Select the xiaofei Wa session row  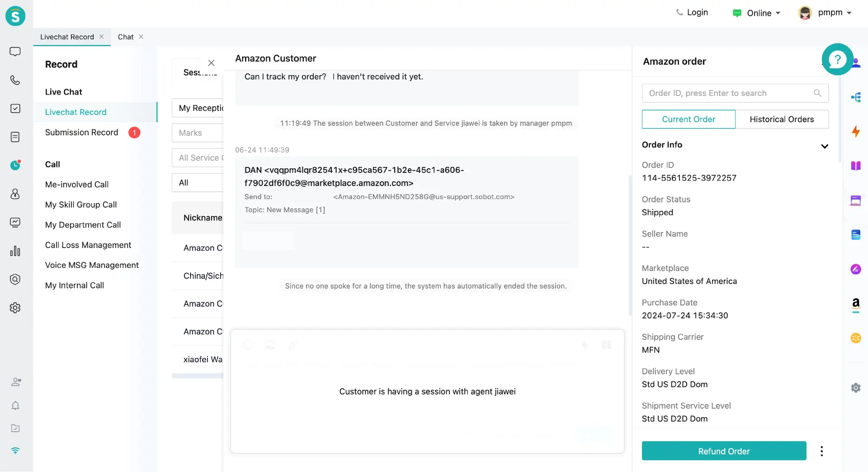tap(198, 360)
